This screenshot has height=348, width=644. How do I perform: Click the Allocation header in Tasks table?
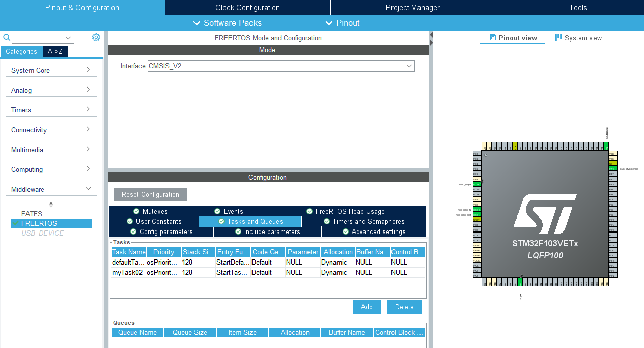pyautogui.click(x=338, y=252)
